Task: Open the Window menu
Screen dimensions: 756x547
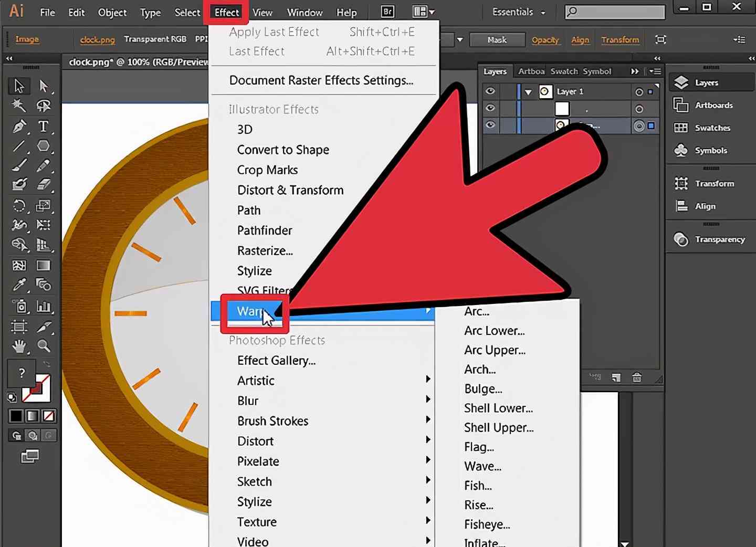Action: click(304, 12)
